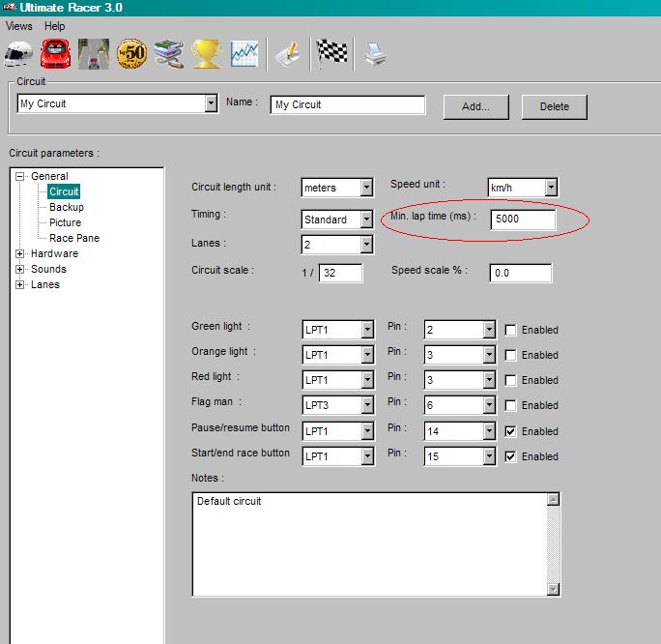Click the Min. lap time input field
The width and height of the screenshot is (661, 644).
(522, 220)
